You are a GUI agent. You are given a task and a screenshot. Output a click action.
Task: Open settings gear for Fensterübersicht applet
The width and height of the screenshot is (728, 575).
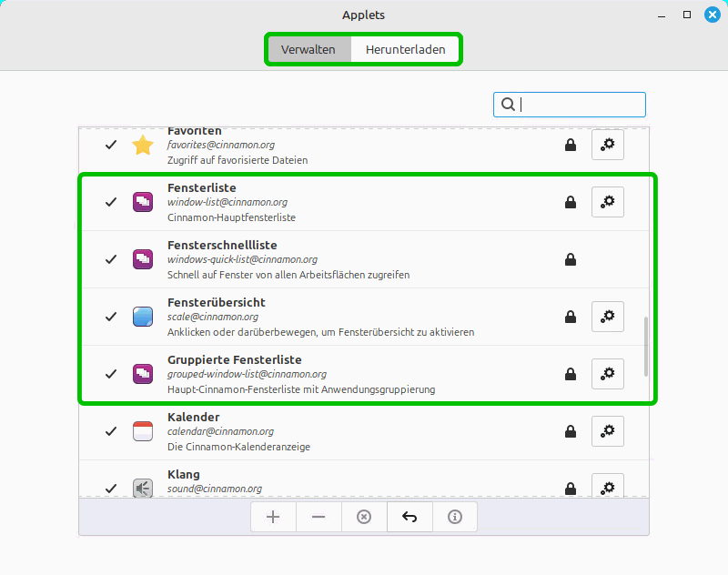[x=608, y=317]
